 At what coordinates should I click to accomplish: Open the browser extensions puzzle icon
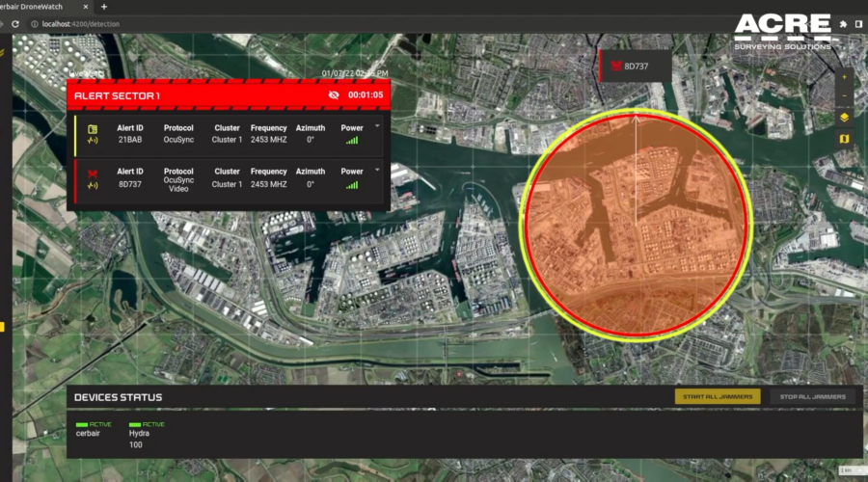coord(842,23)
